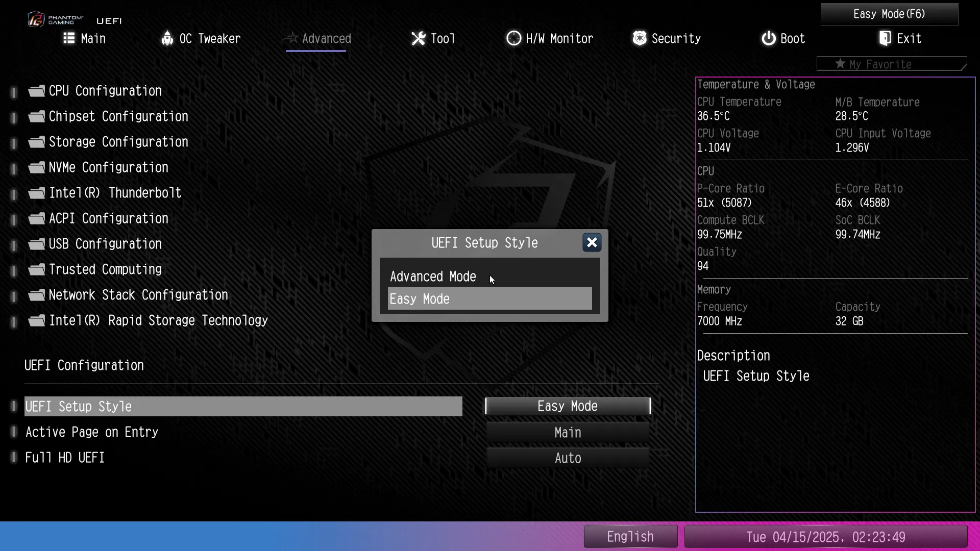Viewport: 980px width, 551px height.
Task: Open the Active Page on Entry dropdown
Action: pos(568,433)
